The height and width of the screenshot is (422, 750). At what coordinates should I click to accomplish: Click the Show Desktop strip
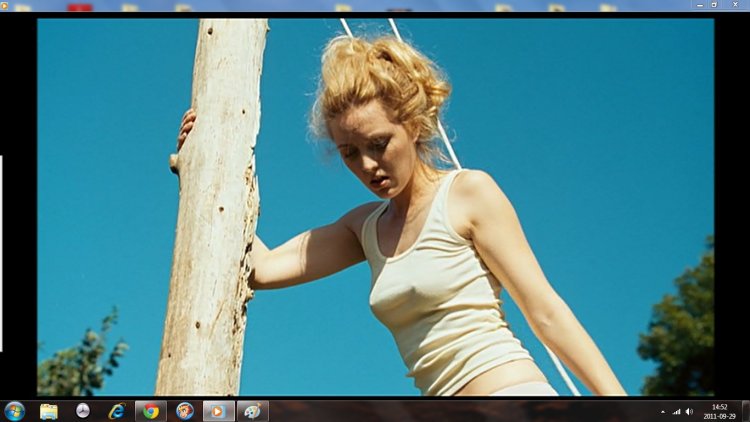[x=746, y=411]
